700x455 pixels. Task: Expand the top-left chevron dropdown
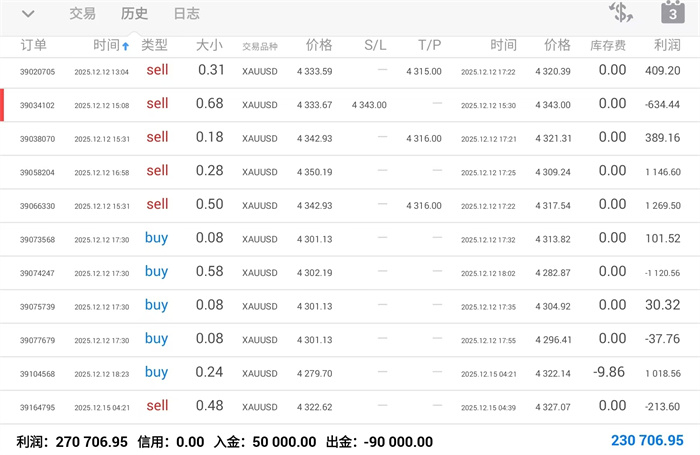pyautogui.click(x=28, y=14)
